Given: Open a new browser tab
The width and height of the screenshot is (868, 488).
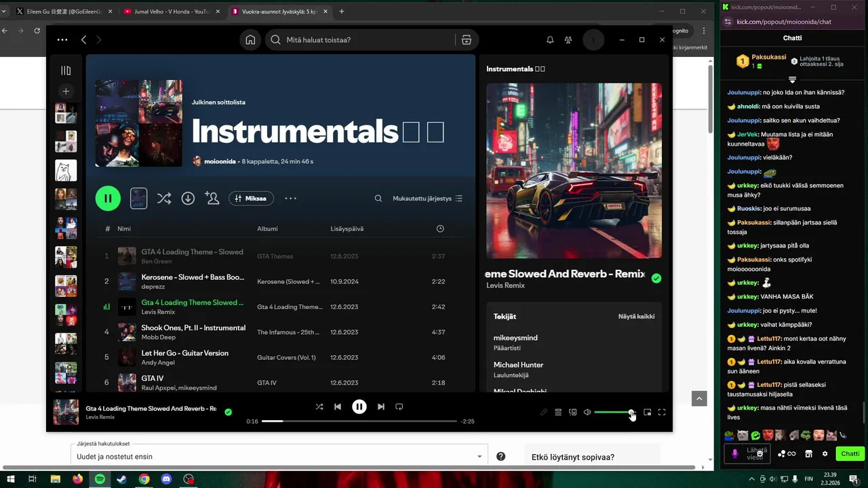Looking at the screenshot, I should tap(341, 12).
